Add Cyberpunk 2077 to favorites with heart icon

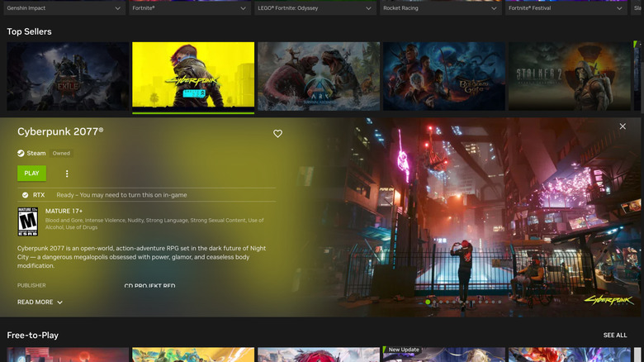click(x=278, y=134)
